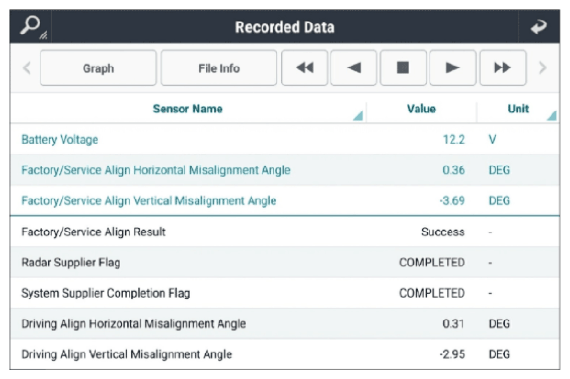
Task: Sort by Sensor Name column header
Action: coord(188,109)
